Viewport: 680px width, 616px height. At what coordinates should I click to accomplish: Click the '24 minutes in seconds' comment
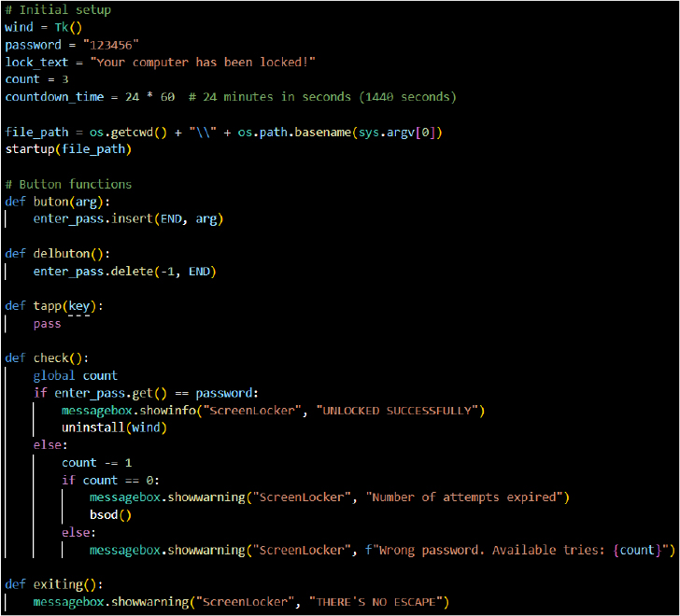click(322, 97)
